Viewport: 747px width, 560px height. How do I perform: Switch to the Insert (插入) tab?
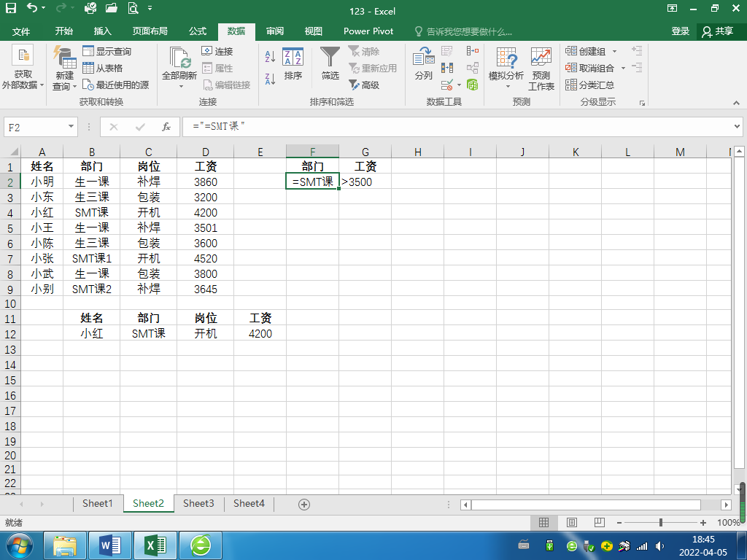click(x=102, y=31)
